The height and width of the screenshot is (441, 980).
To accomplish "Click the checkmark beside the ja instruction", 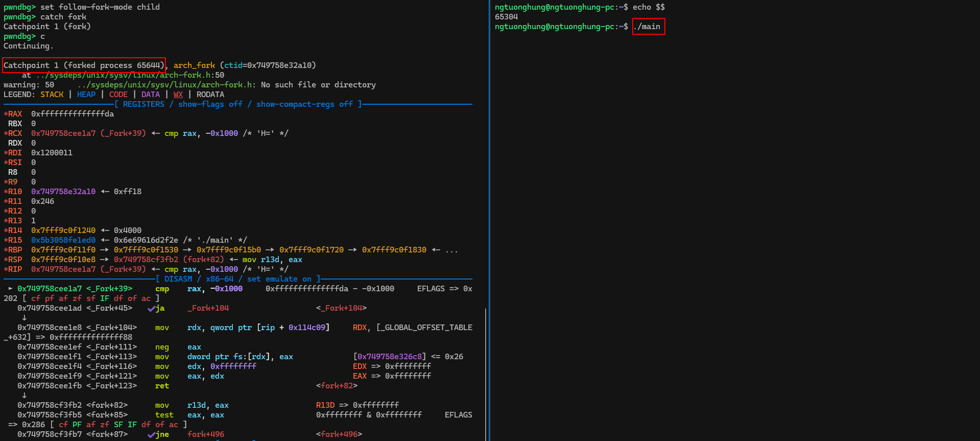I will 151,309.
